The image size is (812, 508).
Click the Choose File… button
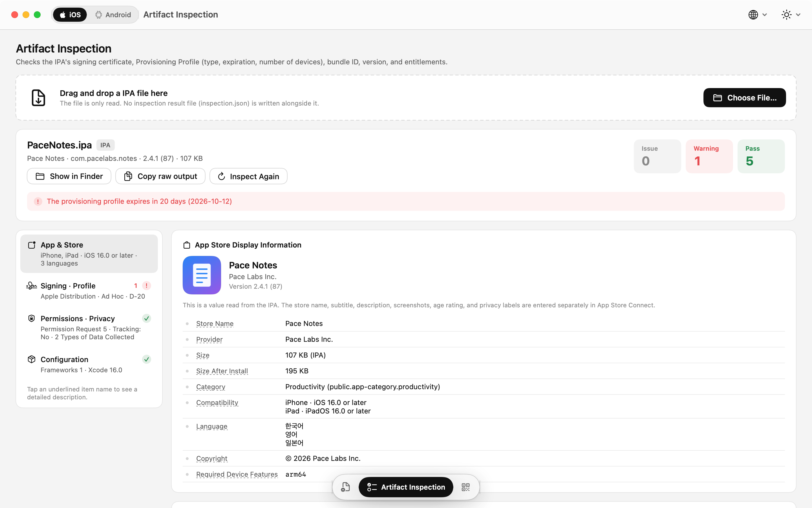(x=745, y=98)
